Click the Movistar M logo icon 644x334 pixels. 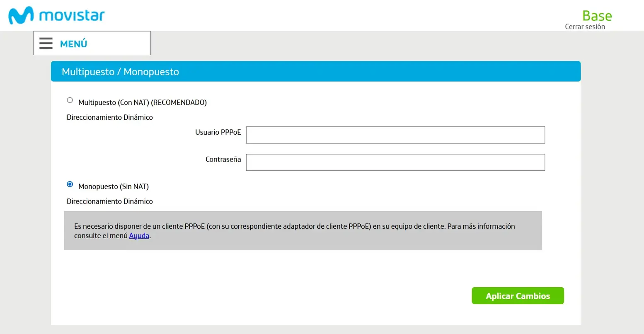pyautogui.click(x=21, y=16)
